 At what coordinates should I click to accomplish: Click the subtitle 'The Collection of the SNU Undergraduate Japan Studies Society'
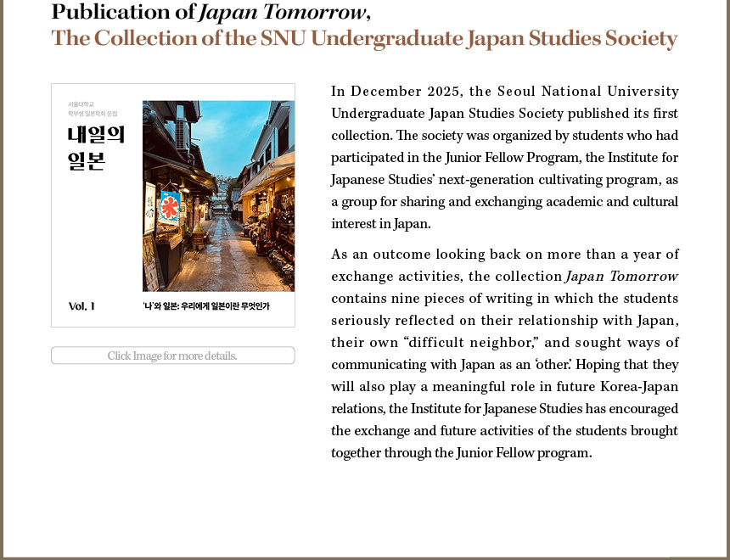point(364,38)
